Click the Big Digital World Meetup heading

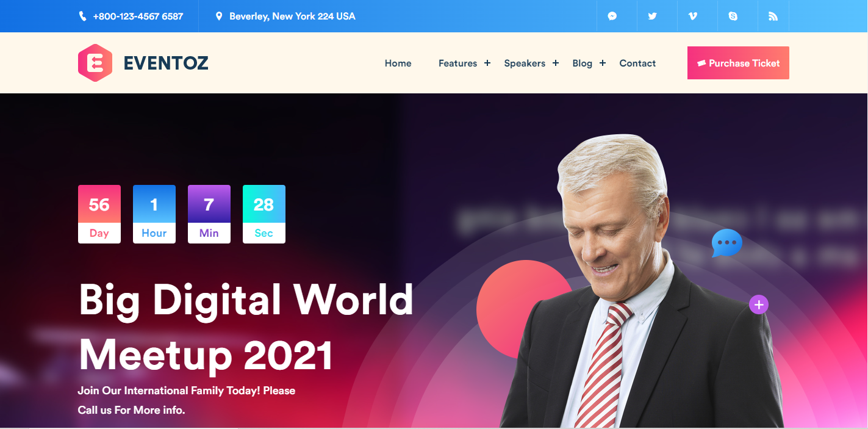(246, 327)
